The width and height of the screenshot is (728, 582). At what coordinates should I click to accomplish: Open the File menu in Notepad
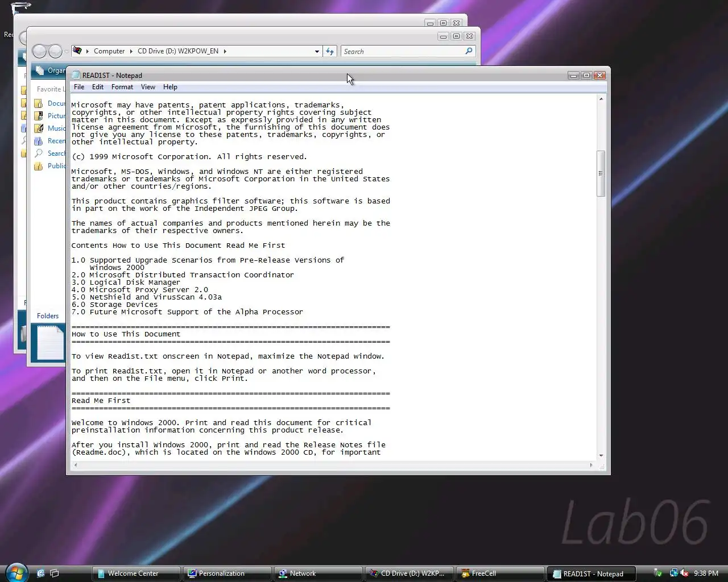pyautogui.click(x=79, y=87)
